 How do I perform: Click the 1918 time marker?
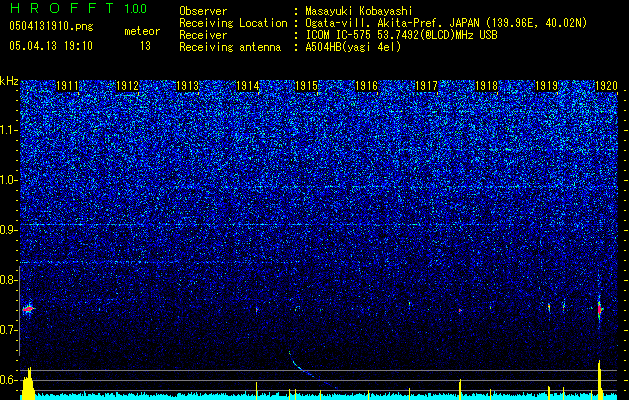coord(486,86)
